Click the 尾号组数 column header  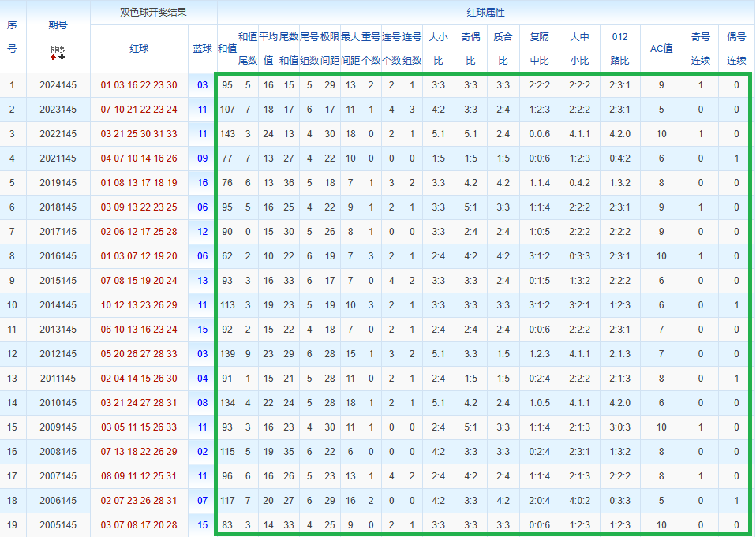coord(309,49)
